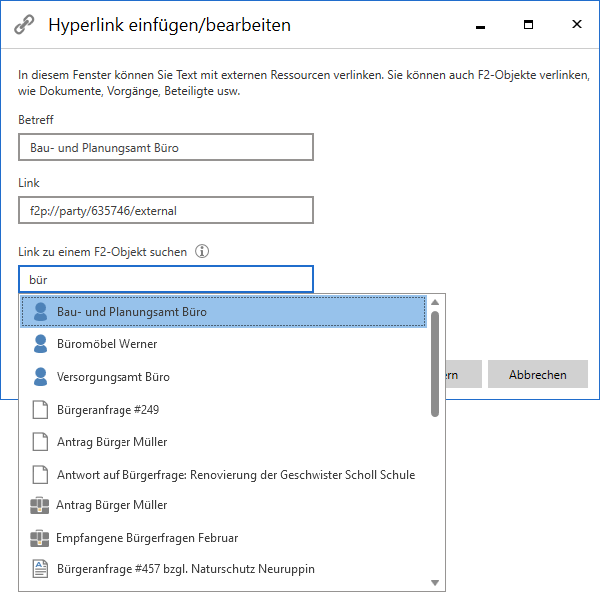Click the person icon next to Versorgungsamt Büro
Screen dimensions: 600x592
(x=40, y=377)
